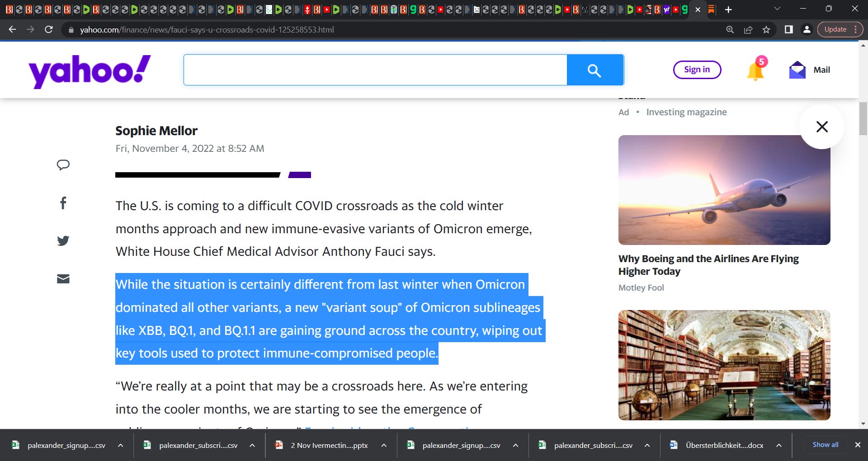Screen dimensions: 868x461
Task: Go back to the previous page
Action: [x=12, y=29]
